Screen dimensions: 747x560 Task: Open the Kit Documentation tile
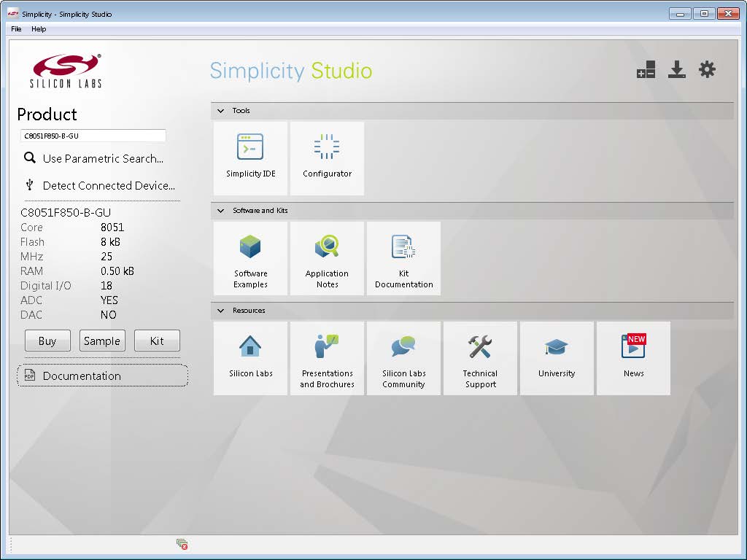[403, 258]
